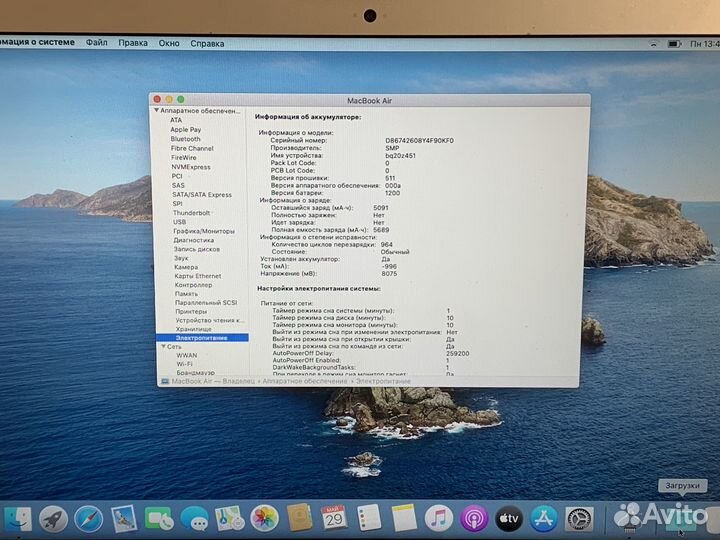This screenshot has width=720, height=540.
Task: Select SPI in the sidebar
Action: 177,204
